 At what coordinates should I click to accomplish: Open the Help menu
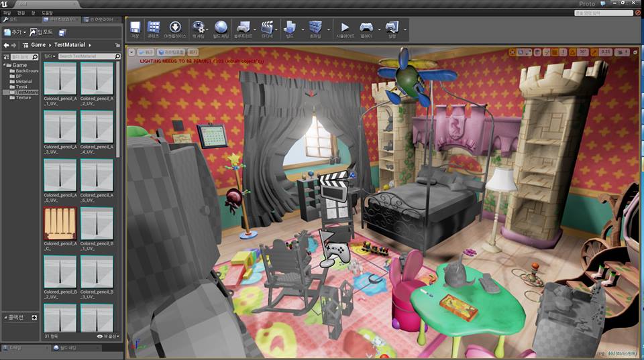47,13
